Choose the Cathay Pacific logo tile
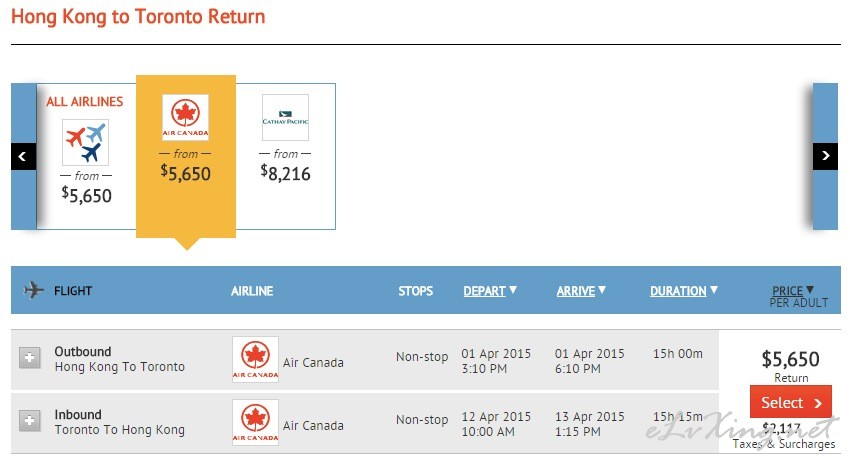The height and width of the screenshot is (463, 850). tap(285, 118)
